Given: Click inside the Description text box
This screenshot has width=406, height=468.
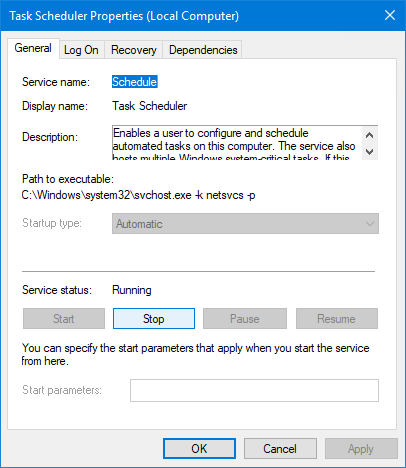Looking at the screenshot, I should [x=237, y=143].
